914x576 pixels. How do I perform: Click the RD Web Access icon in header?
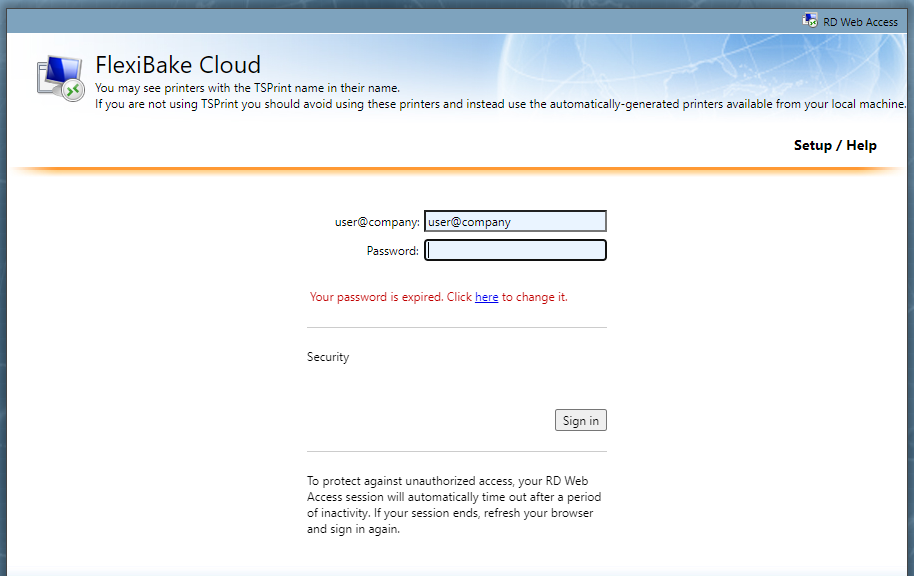[810, 21]
